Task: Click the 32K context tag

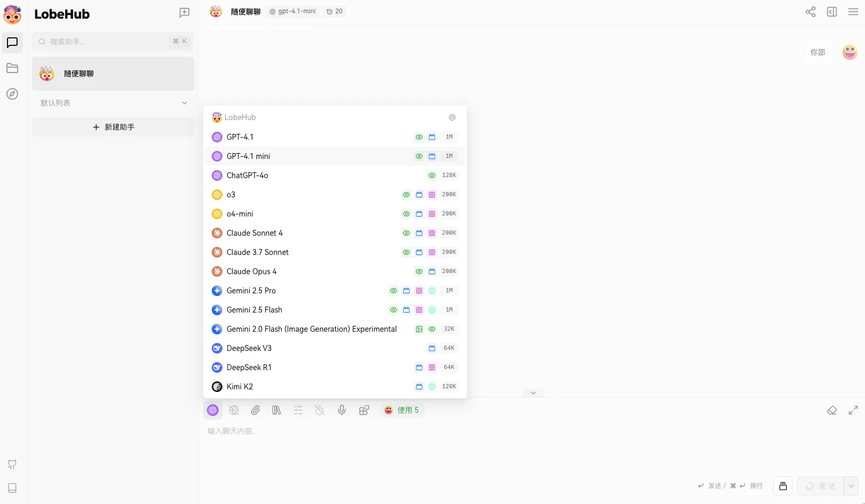Action: [449, 329]
